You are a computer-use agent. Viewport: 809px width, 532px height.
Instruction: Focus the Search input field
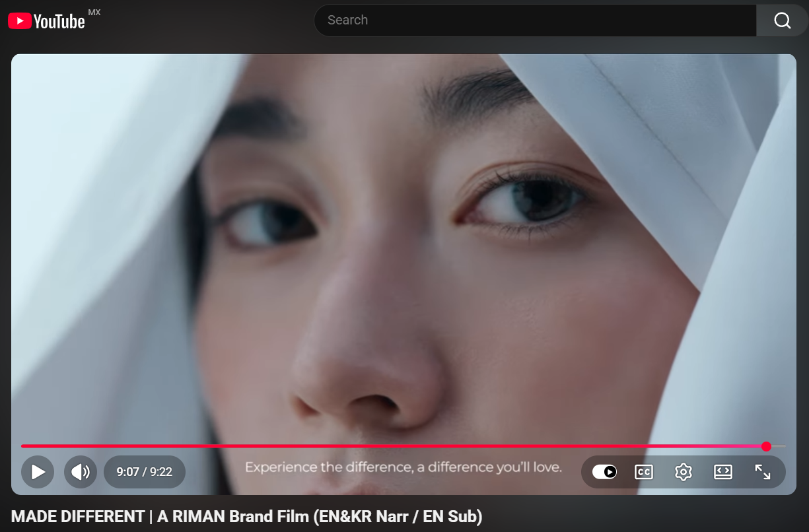pos(535,20)
